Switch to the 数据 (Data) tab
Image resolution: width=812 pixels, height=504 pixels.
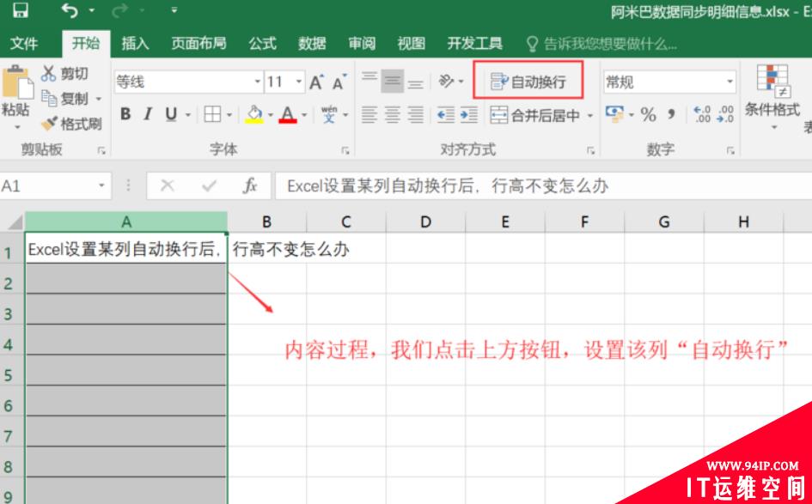tap(312, 44)
